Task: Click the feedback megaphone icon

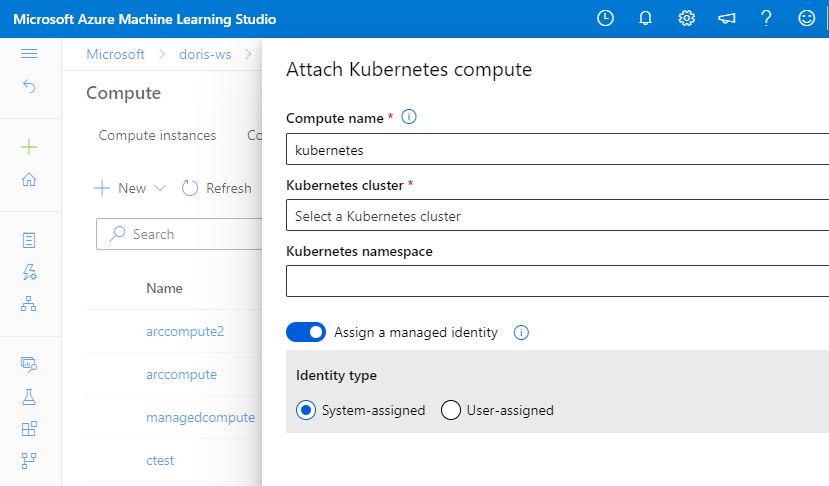Action: [726, 18]
